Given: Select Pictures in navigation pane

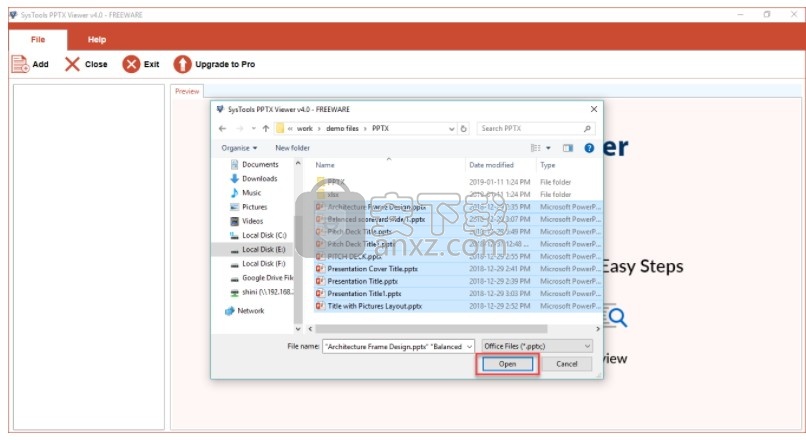Looking at the screenshot, I should coord(254,207).
